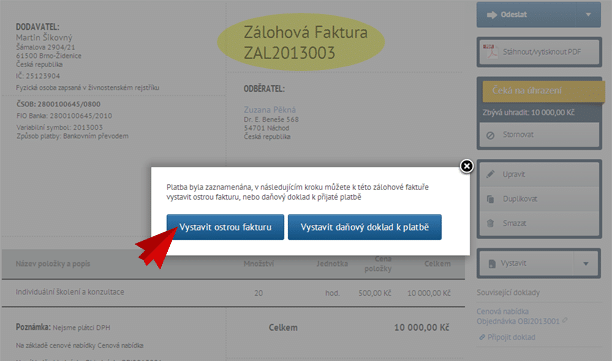Image resolution: width=612 pixels, height=361 pixels.
Task: Click the Odeslat button
Action: [539, 15]
